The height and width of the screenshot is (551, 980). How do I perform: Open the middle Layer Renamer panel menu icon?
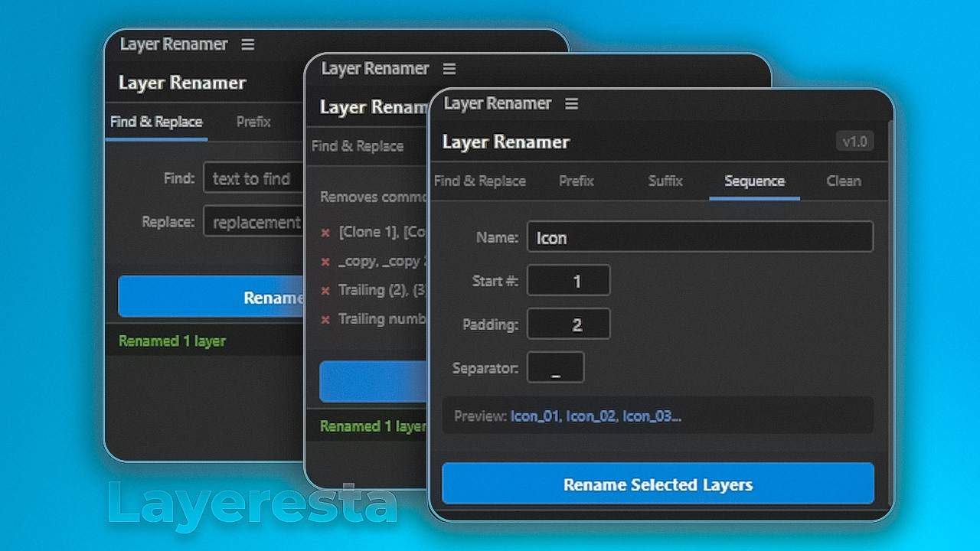click(x=449, y=69)
